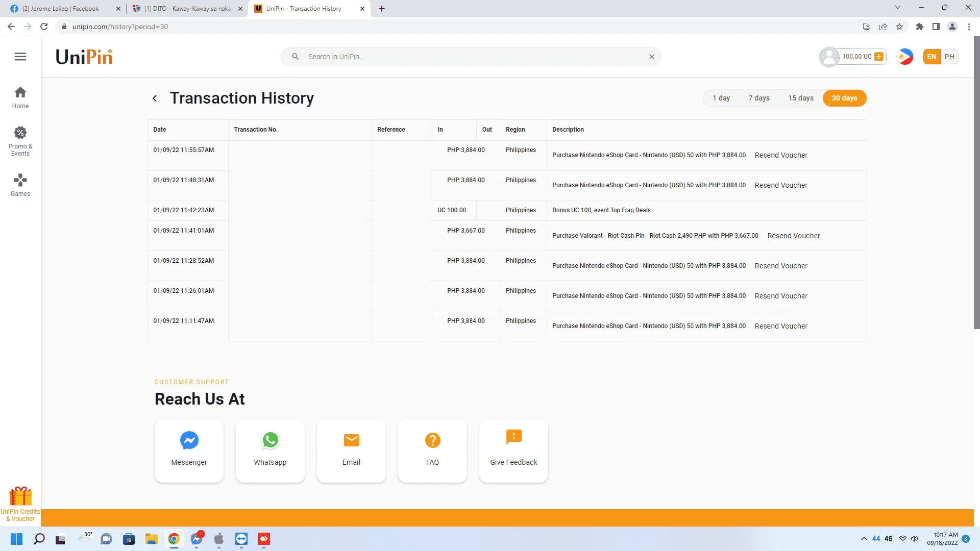Image resolution: width=980 pixels, height=551 pixels.
Task: Clear the search field with the X
Action: point(652,57)
